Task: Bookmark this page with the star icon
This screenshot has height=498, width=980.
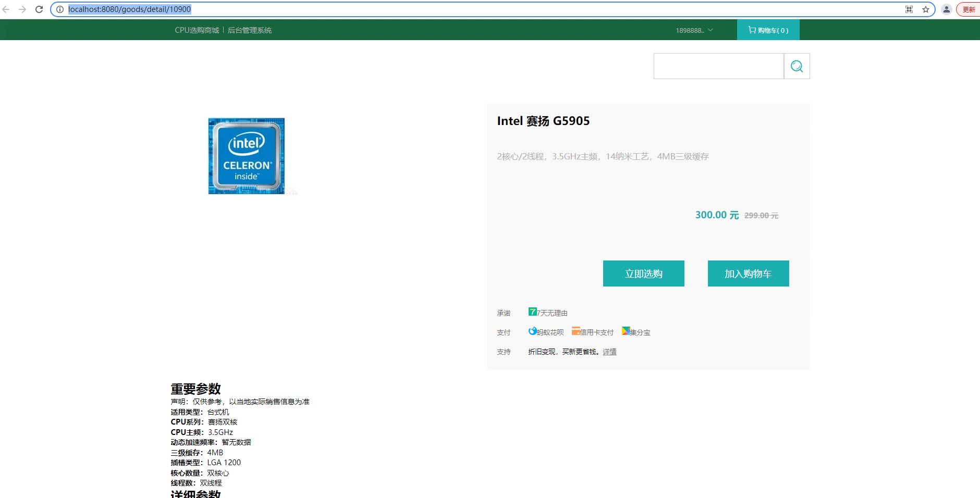Action: 926,9
